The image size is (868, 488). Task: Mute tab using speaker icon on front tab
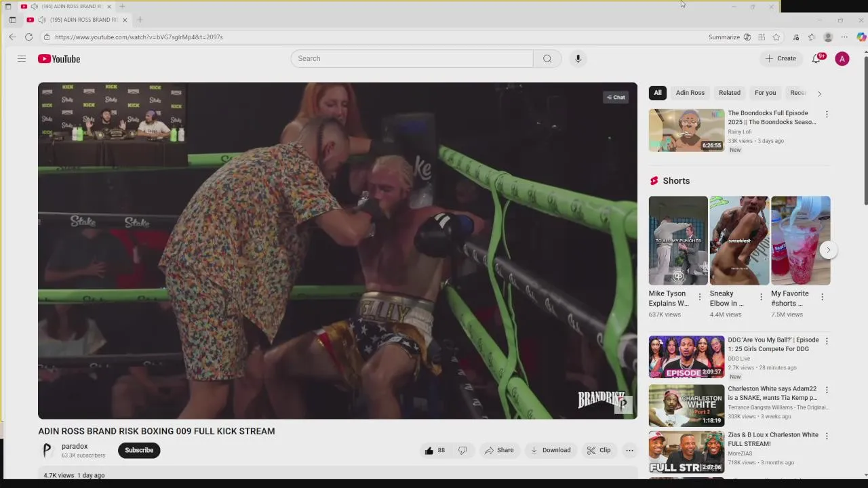pos(41,20)
